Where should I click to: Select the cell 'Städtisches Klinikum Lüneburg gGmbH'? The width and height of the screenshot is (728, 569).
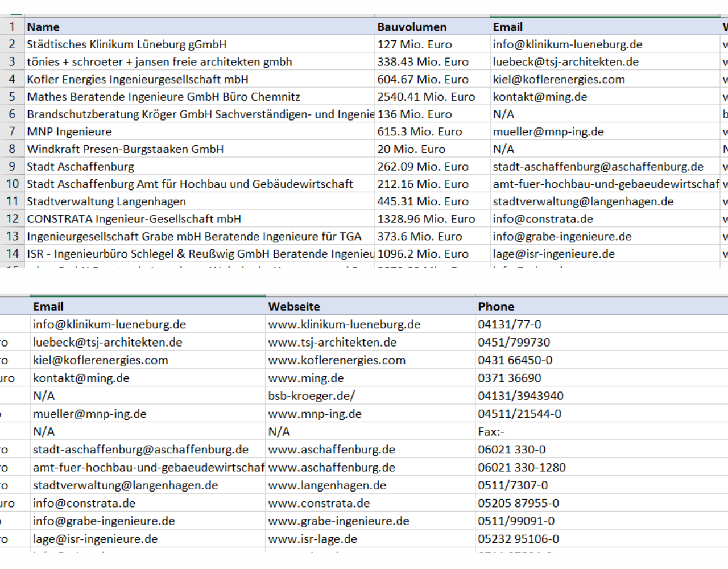[x=200, y=44]
